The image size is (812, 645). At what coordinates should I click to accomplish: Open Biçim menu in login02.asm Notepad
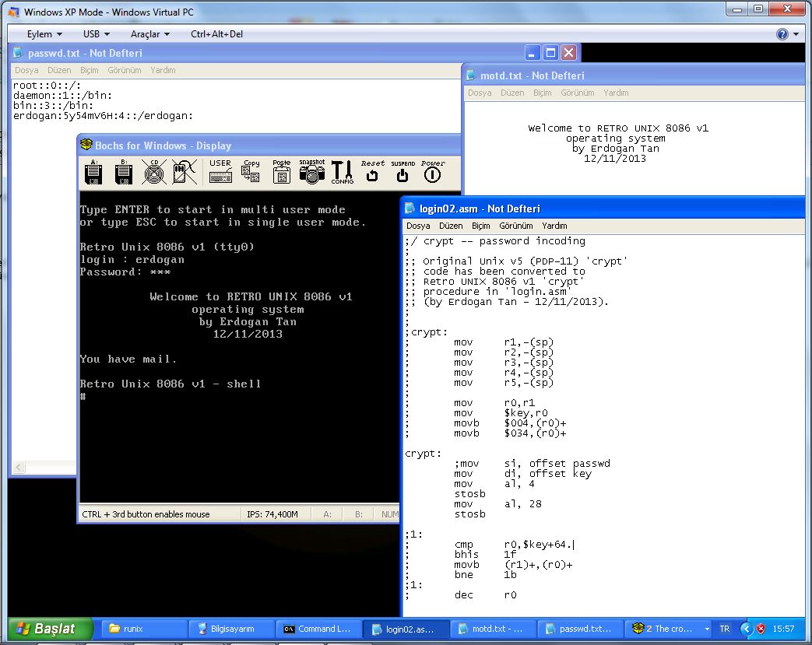point(480,226)
